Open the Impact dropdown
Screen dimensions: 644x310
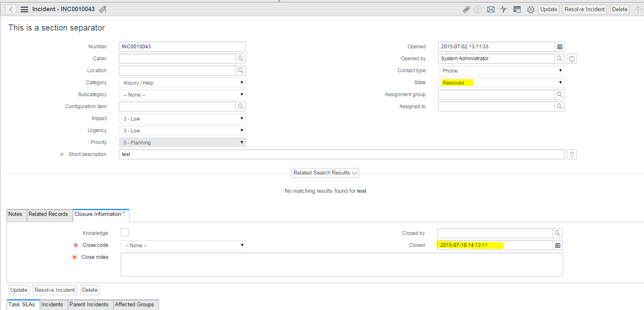pyautogui.click(x=182, y=118)
